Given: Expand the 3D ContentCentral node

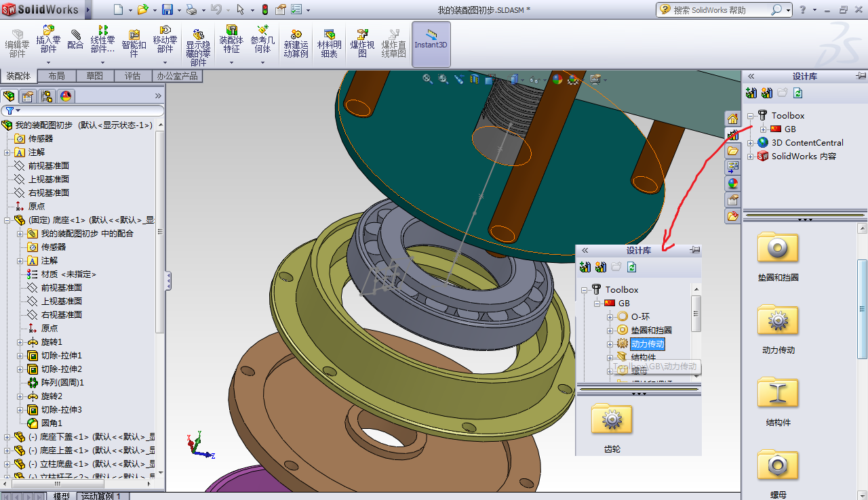Looking at the screenshot, I should click(751, 143).
